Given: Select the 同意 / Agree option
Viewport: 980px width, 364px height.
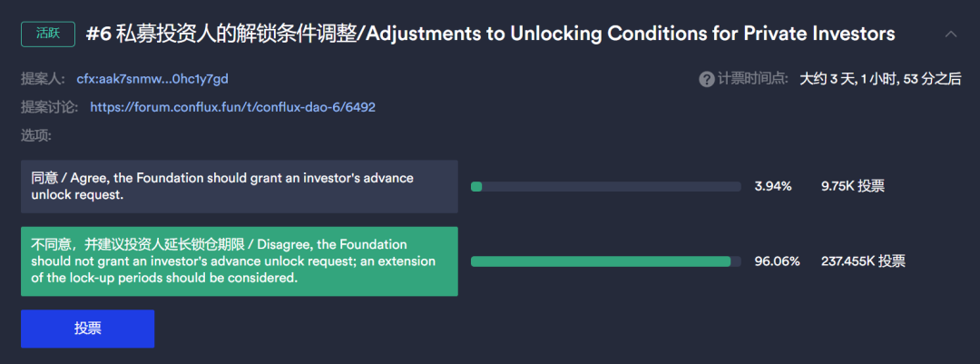Looking at the screenshot, I should (240, 186).
